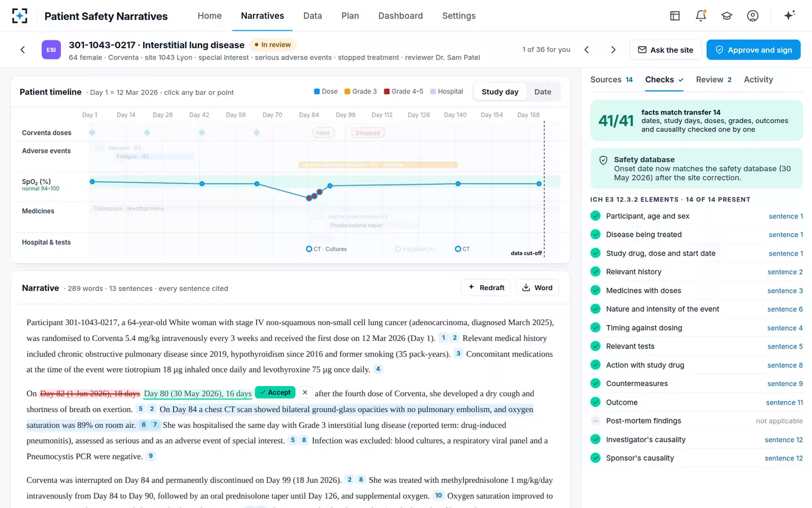812x508 pixels.
Task: Click citation 10 after supplemental oxygen
Action: tap(438, 496)
